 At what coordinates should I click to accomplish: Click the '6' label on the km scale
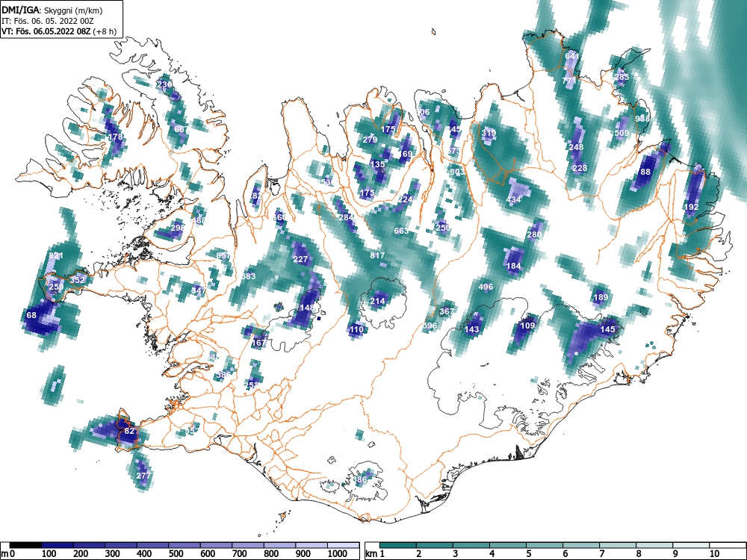[565, 554]
